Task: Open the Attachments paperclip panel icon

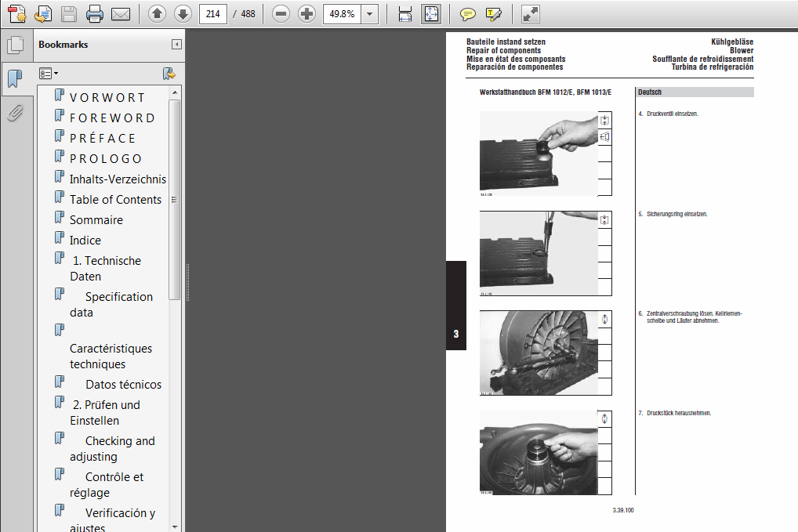Action: coord(16,113)
